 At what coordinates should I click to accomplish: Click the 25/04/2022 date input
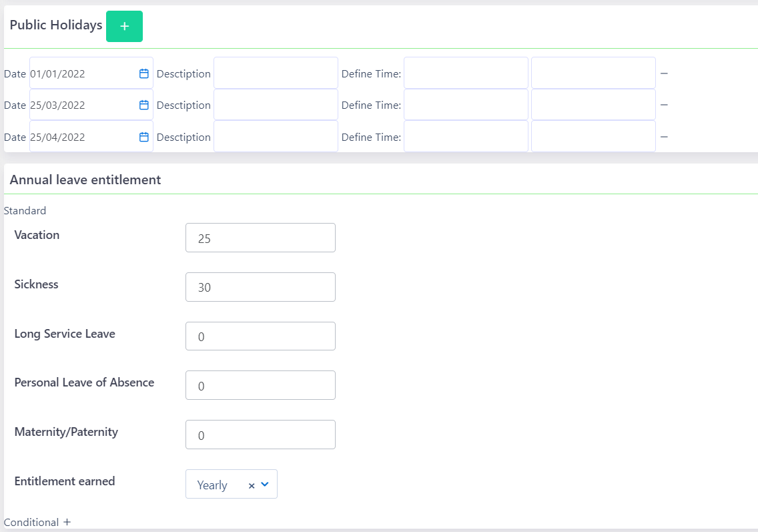pos(80,136)
